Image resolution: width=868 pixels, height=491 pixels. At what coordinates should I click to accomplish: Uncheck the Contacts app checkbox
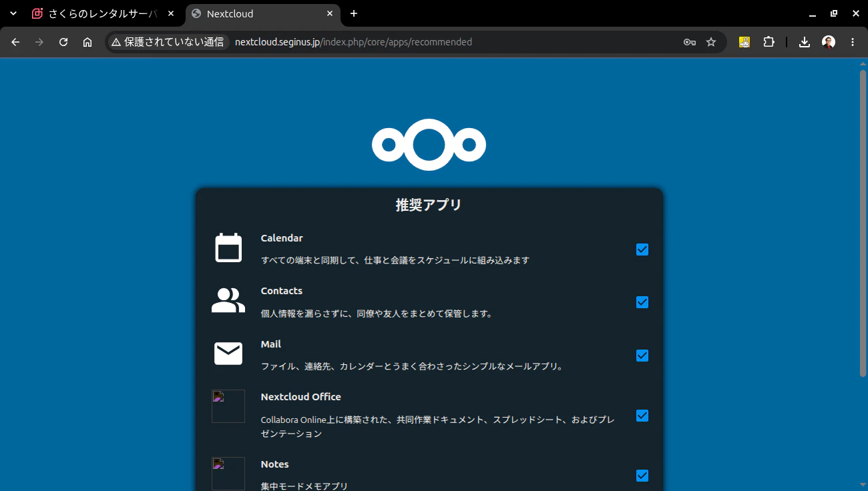pyautogui.click(x=642, y=302)
